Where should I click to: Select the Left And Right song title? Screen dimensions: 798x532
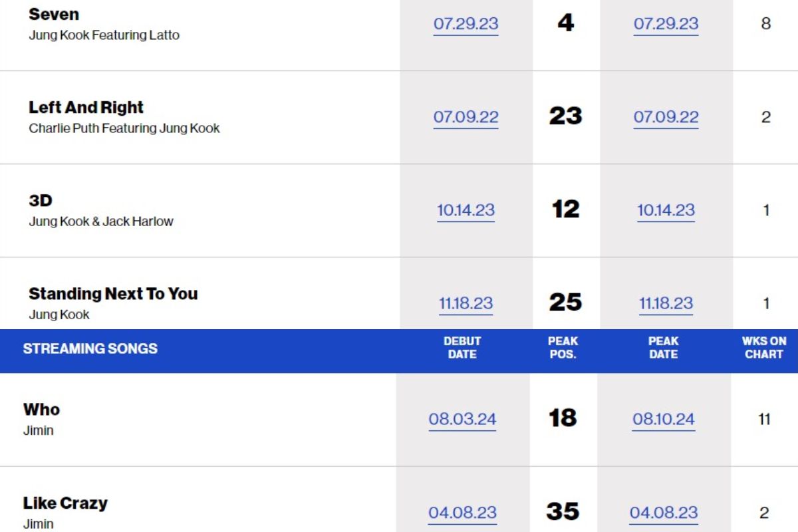[86, 107]
